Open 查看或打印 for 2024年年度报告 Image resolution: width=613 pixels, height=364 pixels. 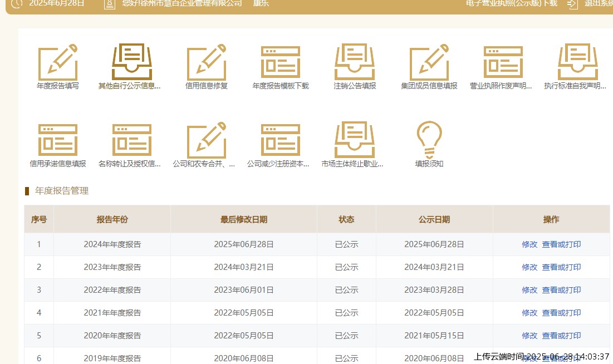point(561,244)
